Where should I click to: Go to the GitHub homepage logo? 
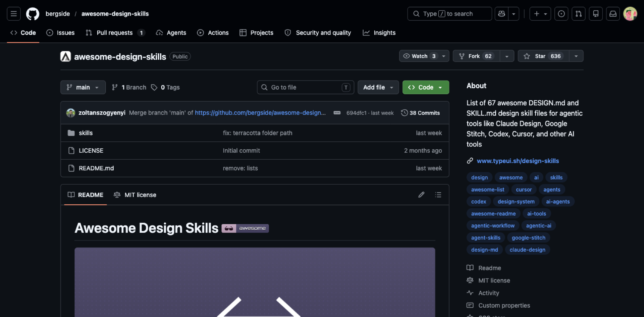coord(33,14)
